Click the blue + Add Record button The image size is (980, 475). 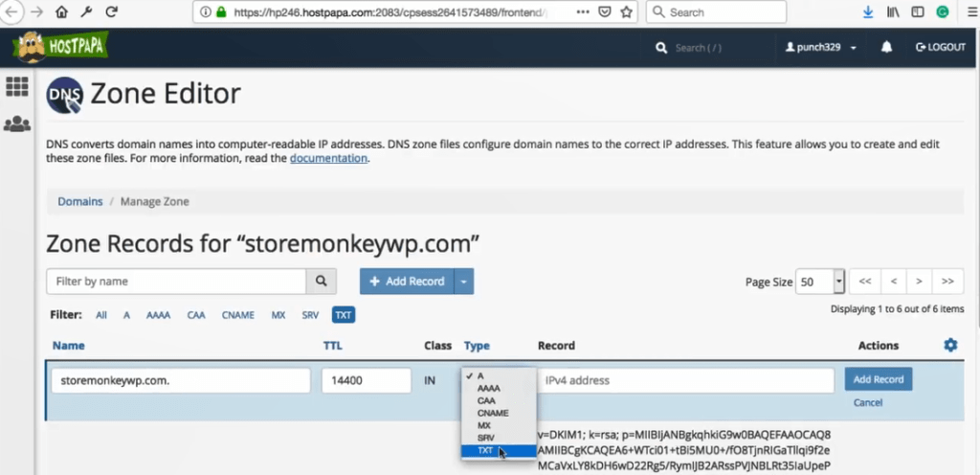(407, 282)
